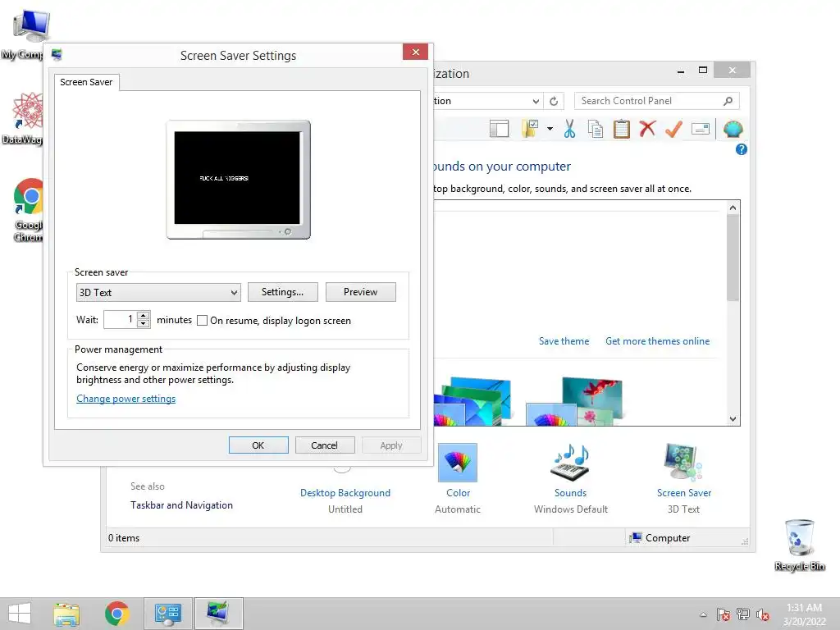Click the Copy icon in Personalization toolbar

[x=596, y=129]
